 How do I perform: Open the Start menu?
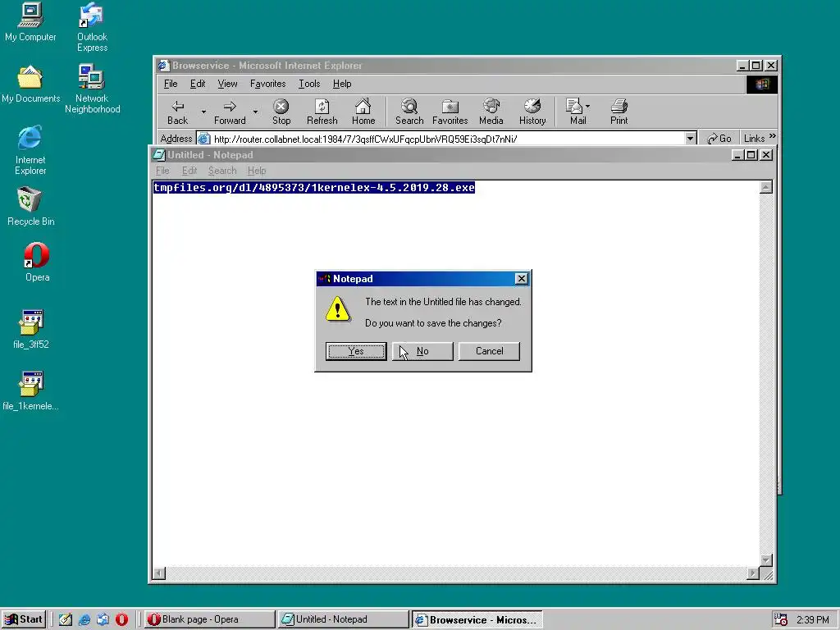coord(24,619)
